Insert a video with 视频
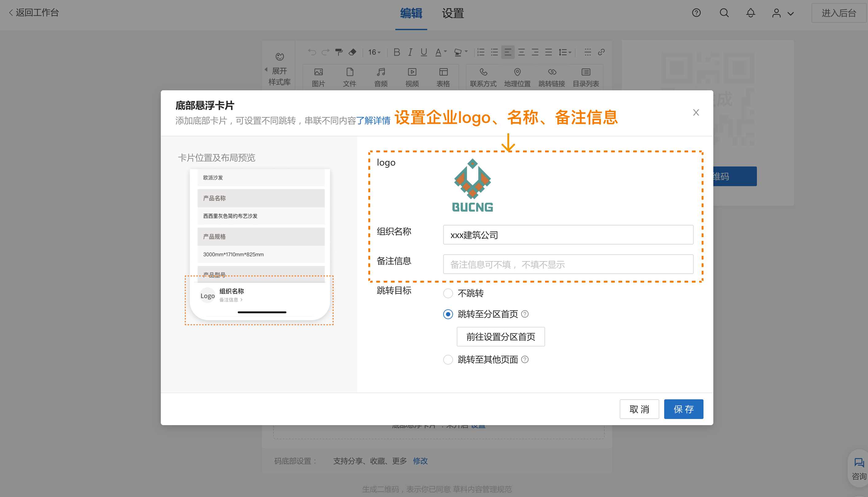The width and height of the screenshot is (868, 497). [x=412, y=77]
